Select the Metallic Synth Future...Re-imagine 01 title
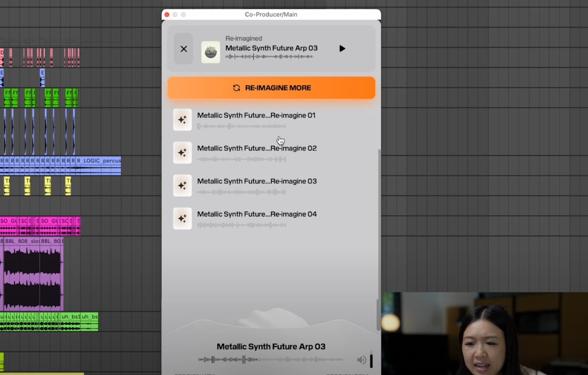This screenshot has width=588, height=375. click(256, 115)
